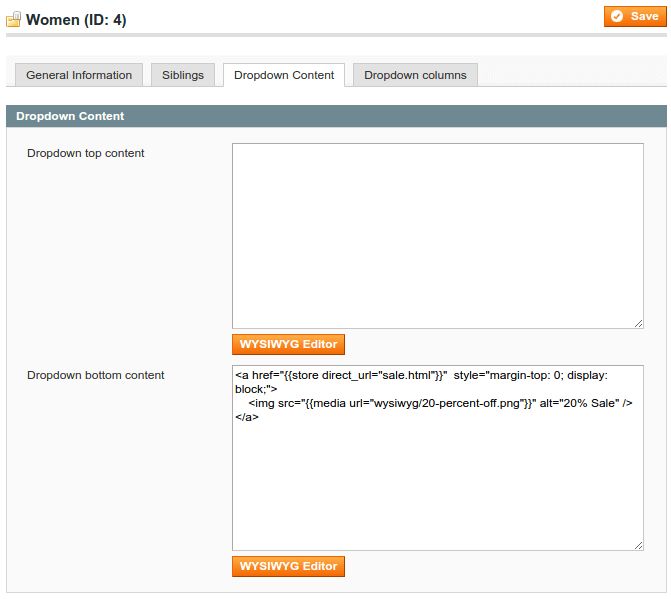
Task: Click inside the Dropdown top content textarea
Action: [438, 236]
